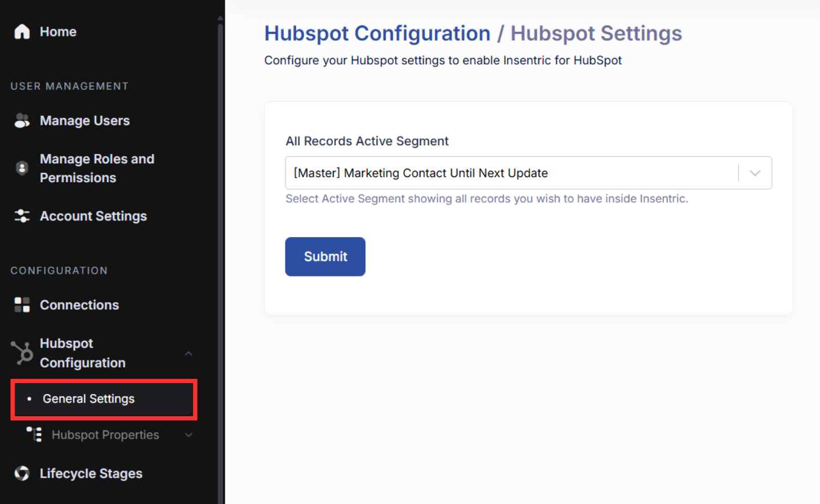Click the Hubspot Settings breadcrumb title
The height and width of the screenshot is (504, 820).
(x=596, y=34)
